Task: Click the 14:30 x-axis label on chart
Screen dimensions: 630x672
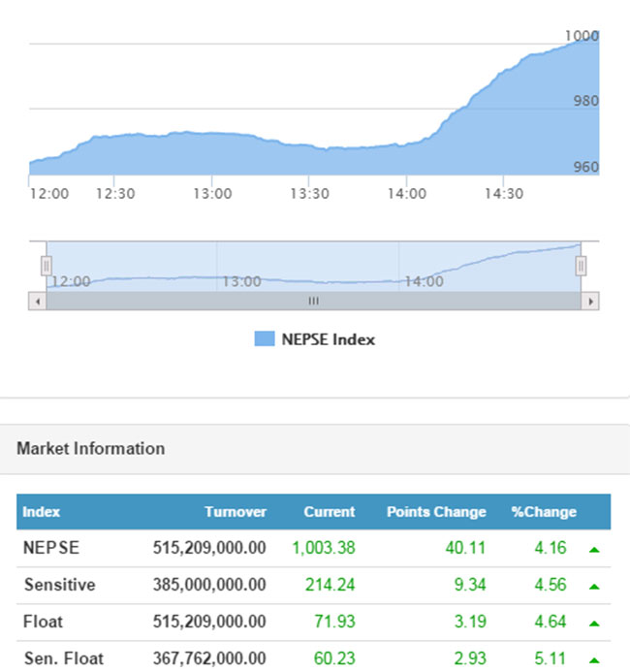Action: tap(504, 194)
